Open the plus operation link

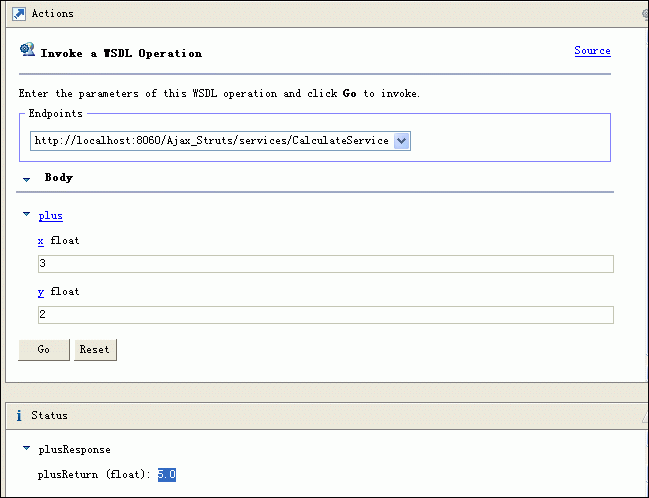50,216
